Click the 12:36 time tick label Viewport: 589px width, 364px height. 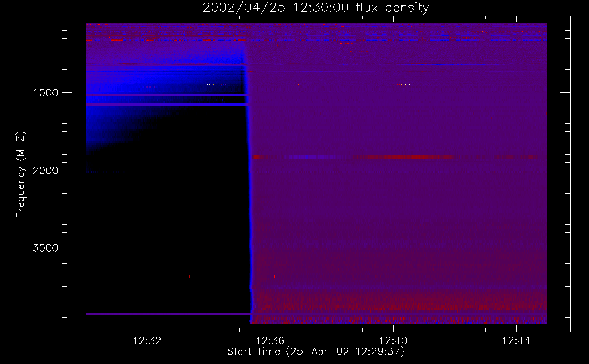click(x=270, y=341)
